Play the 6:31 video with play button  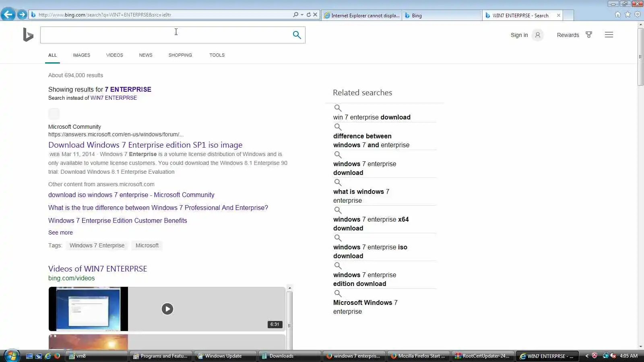click(x=167, y=309)
